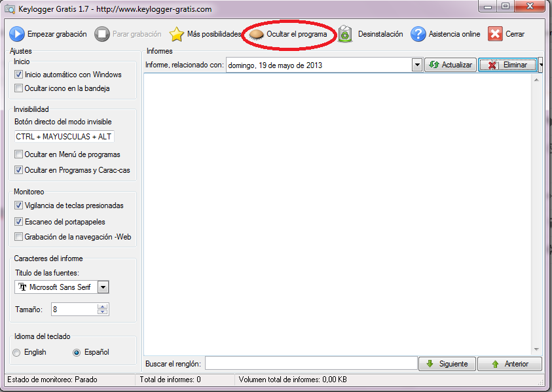
Task: Enable Ocultar icono en la bandeja
Action: coord(18,88)
